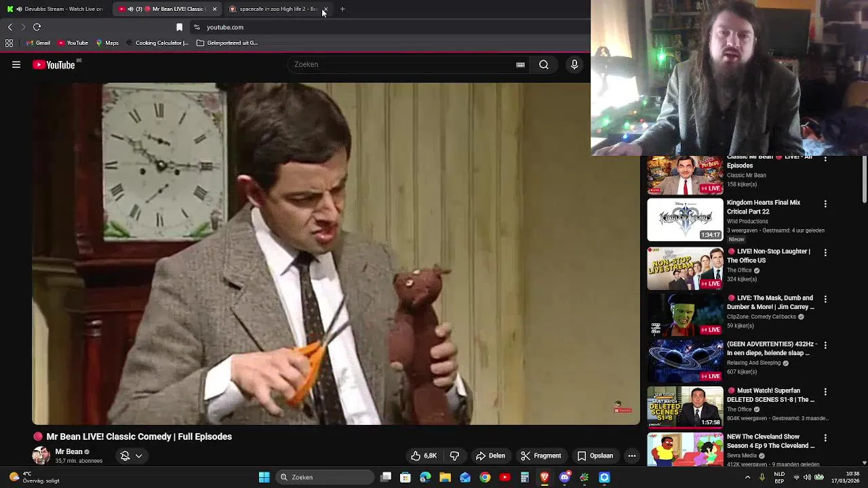This screenshot has width=868, height=488.
Task: Expand the subscription notification dropdown chevron
Action: [x=138, y=455]
